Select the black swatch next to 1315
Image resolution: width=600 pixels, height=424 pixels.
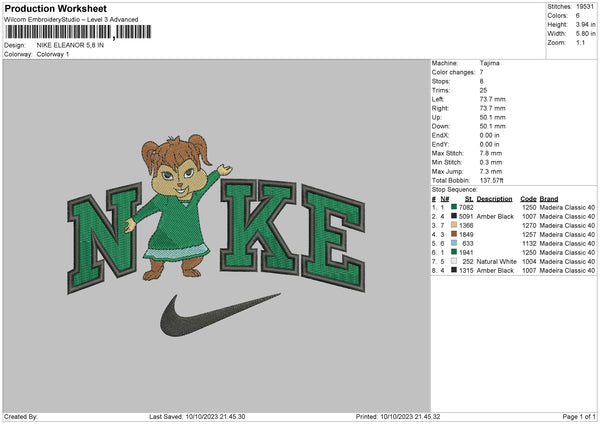tap(454, 270)
